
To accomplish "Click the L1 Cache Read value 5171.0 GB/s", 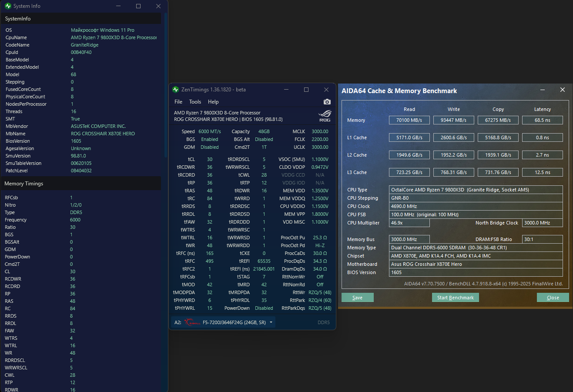I will pyautogui.click(x=409, y=137).
